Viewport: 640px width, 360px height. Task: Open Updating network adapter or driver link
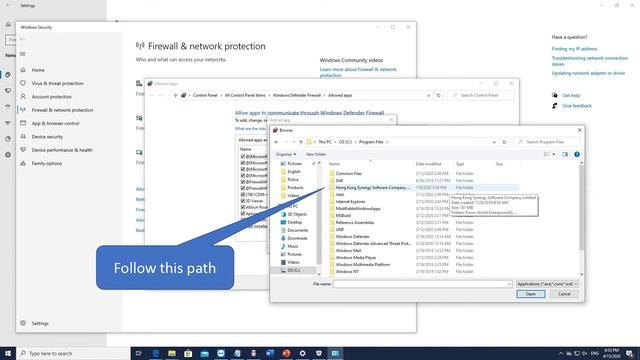(588, 73)
